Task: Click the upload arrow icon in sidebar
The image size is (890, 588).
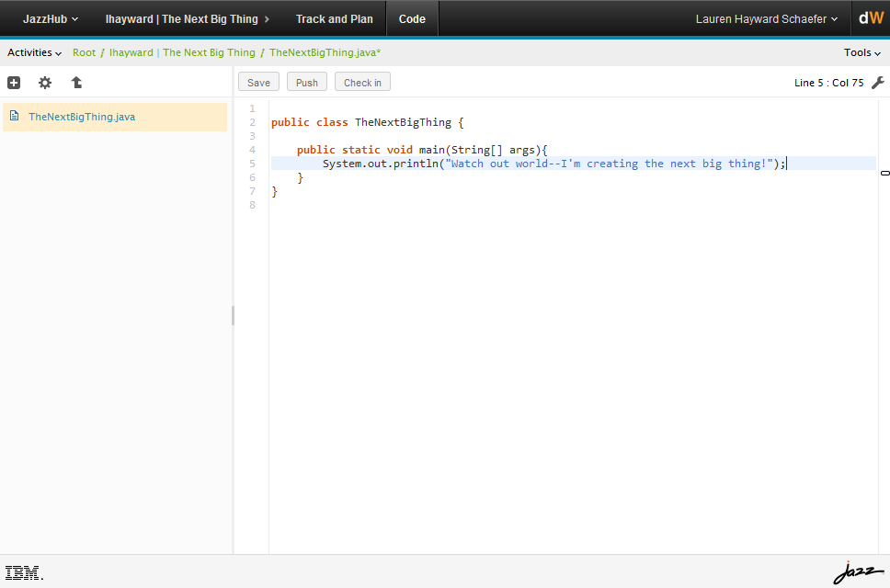Action: (x=76, y=83)
